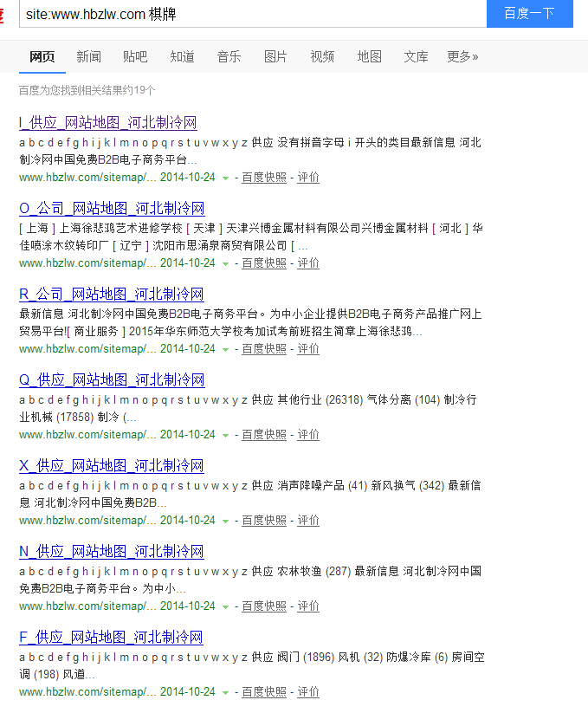Switch to the 新闻 tab

click(88, 57)
